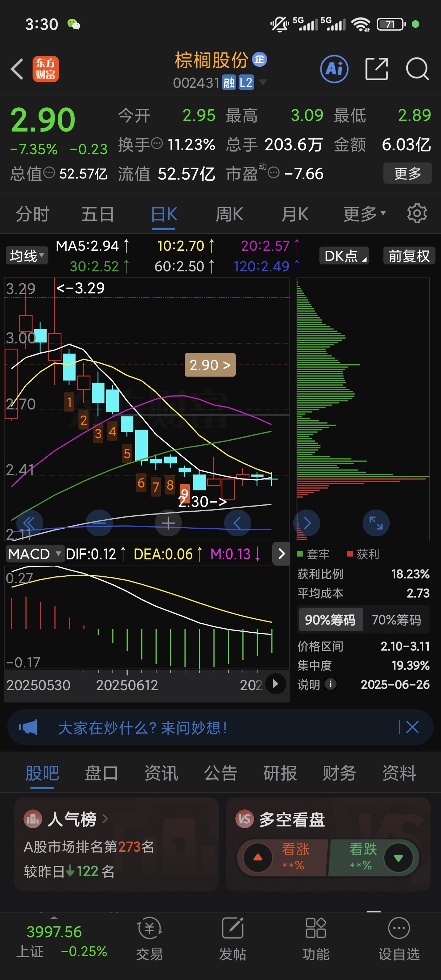Zoom out chart with minus button
Screen dimensions: 441x980
tap(99, 523)
